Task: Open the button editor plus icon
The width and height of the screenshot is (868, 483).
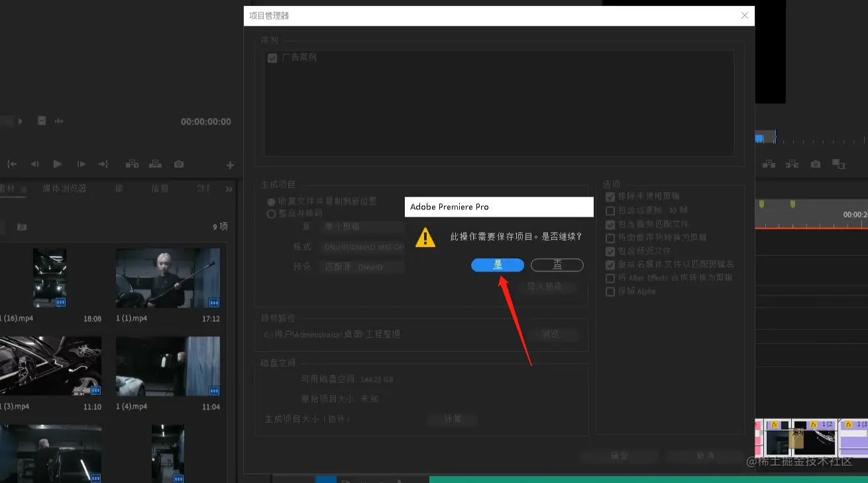Action: (x=230, y=165)
